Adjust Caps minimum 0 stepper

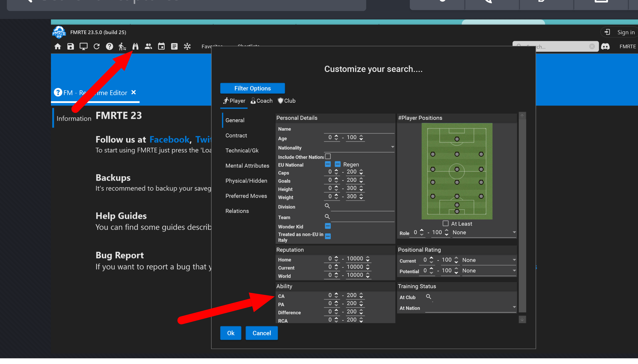click(336, 172)
